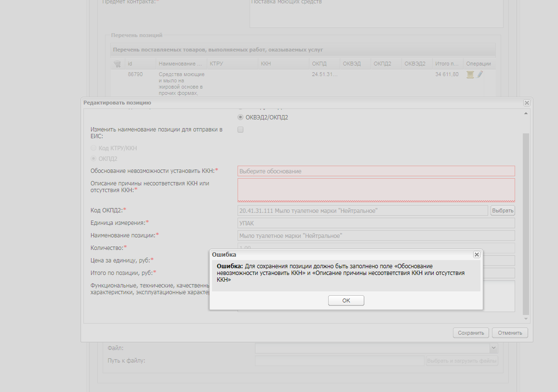Click Выбрать и загрузить файлы button
558x392 pixels.
click(x=462, y=361)
